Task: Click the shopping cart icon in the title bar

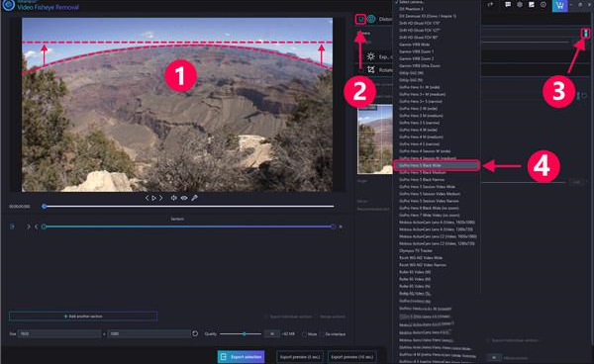Action: tap(560, 5)
